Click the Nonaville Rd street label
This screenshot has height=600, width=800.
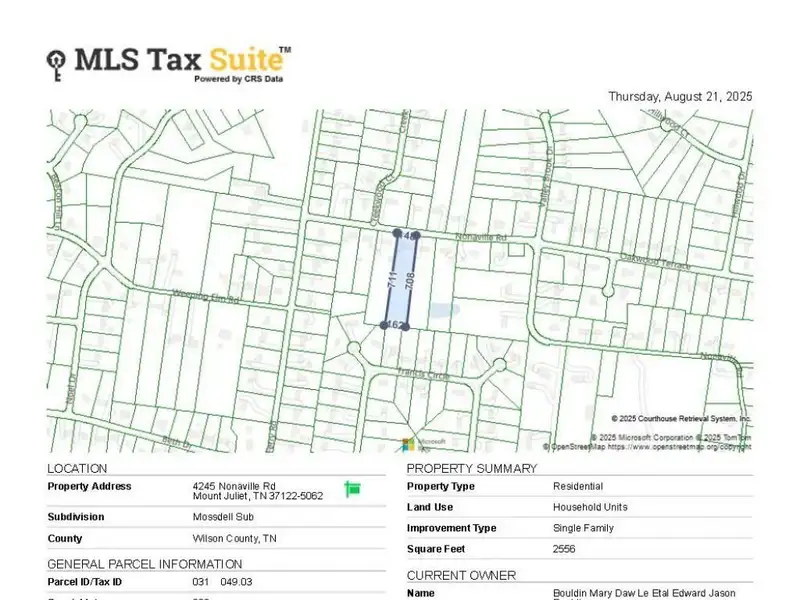(482, 238)
